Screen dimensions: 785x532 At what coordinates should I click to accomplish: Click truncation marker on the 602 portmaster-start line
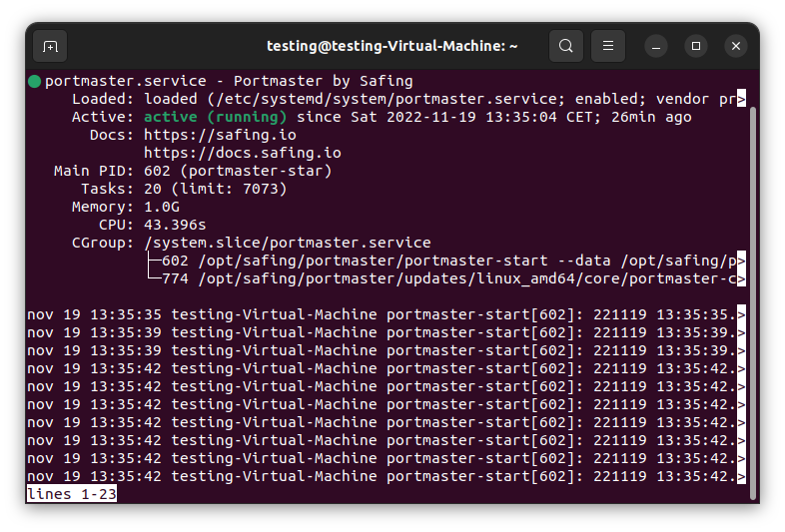(x=741, y=261)
